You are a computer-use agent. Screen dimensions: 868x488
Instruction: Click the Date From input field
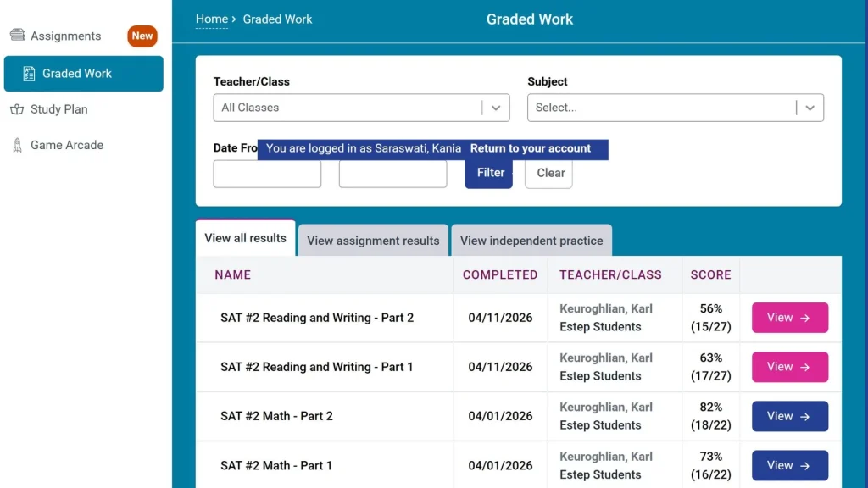coord(267,174)
